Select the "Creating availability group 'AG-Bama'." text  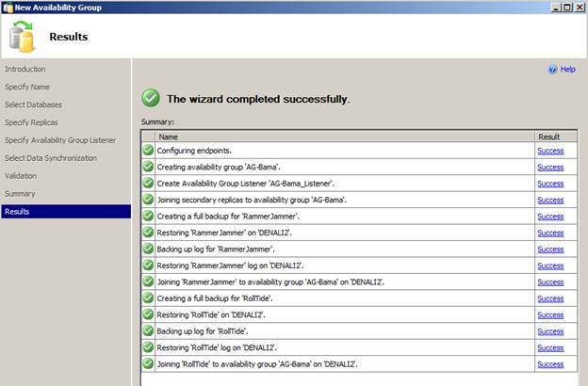tap(219, 168)
